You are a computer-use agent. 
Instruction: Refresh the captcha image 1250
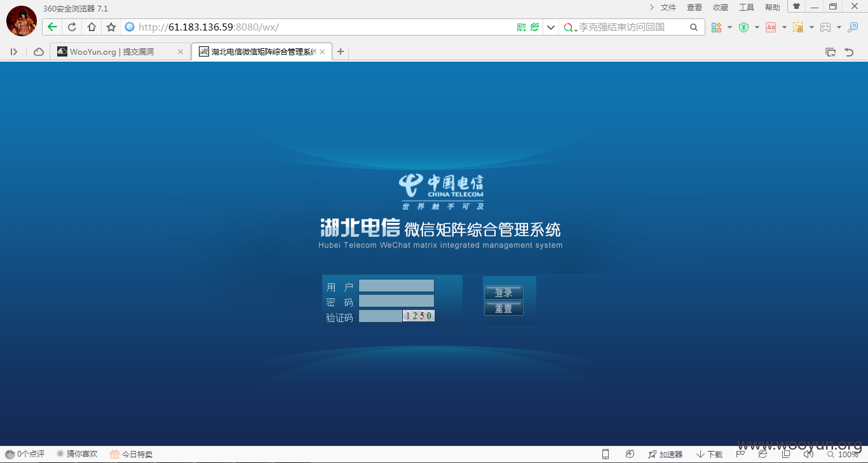pyautogui.click(x=419, y=316)
